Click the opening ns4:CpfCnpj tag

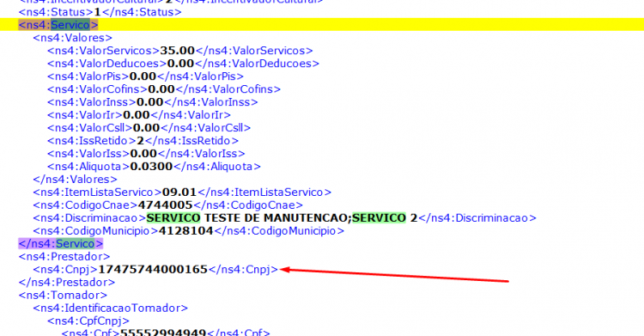[x=88, y=321]
